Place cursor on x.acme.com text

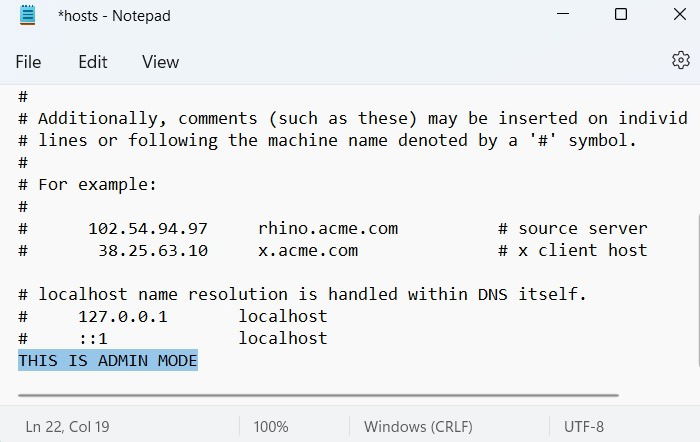pyautogui.click(x=308, y=250)
